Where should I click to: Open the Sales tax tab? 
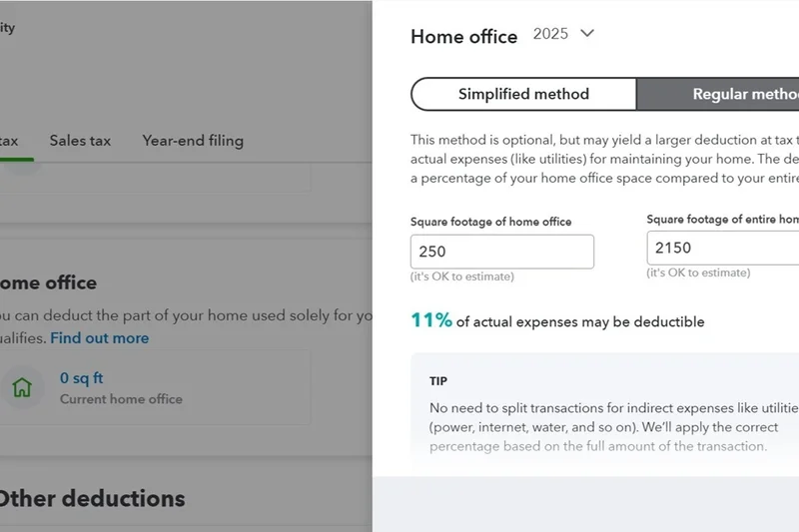(80, 141)
